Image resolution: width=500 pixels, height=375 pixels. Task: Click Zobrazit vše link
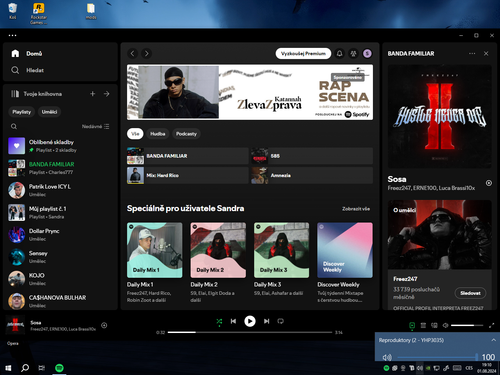356,209
